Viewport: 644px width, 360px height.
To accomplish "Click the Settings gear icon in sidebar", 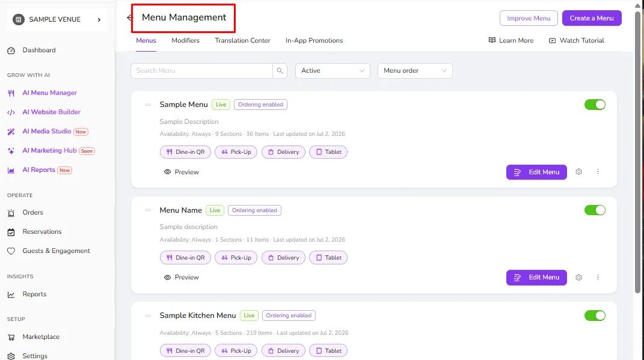I will 11,356.
